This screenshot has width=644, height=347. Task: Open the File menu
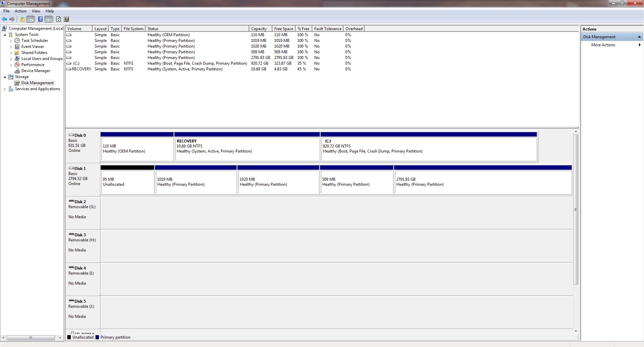pyautogui.click(x=6, y=11)
